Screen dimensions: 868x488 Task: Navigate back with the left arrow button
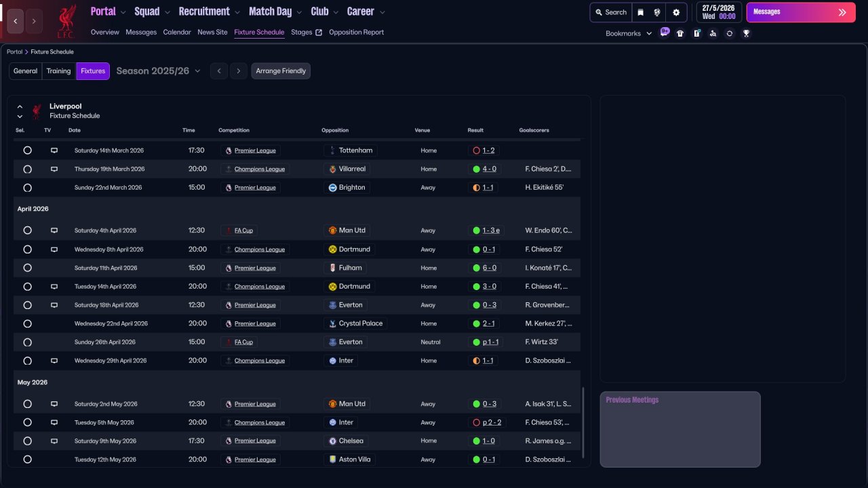[x=16, y=21]
